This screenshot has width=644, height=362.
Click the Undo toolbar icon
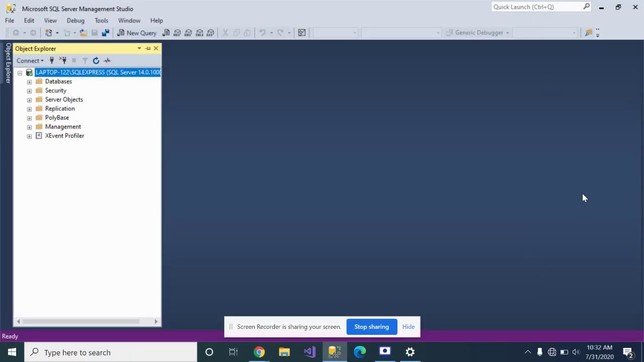262,33
